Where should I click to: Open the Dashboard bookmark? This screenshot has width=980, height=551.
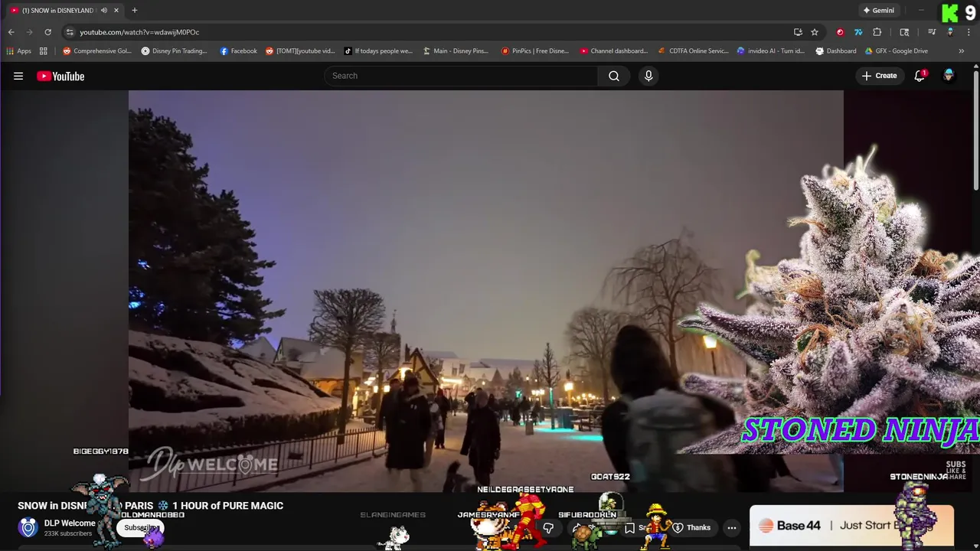click(835, 51)
